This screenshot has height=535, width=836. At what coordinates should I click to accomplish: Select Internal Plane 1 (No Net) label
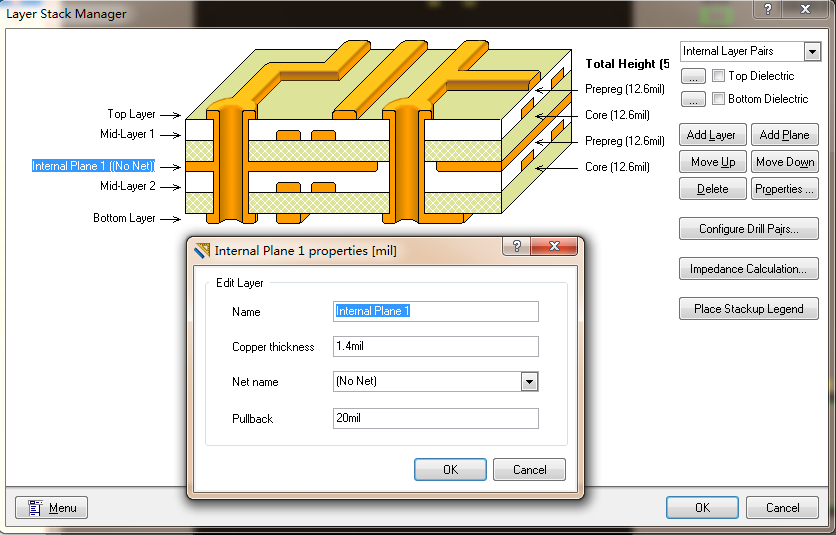pyautogui.click(x=93, y=166)
